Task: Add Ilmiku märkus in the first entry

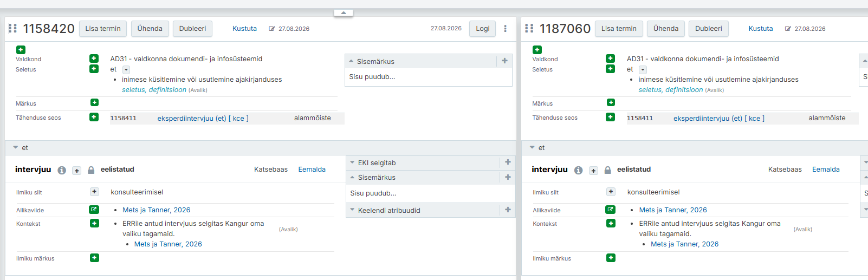Action: point(94,258)
